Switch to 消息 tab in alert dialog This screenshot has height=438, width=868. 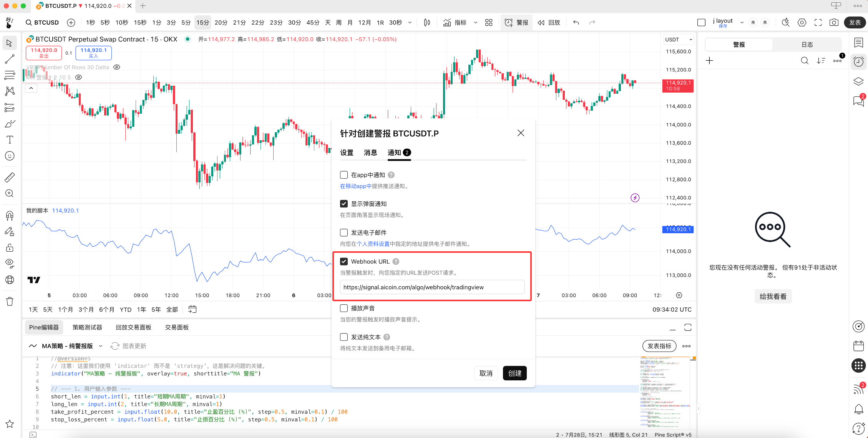click(x=370, y=153)
